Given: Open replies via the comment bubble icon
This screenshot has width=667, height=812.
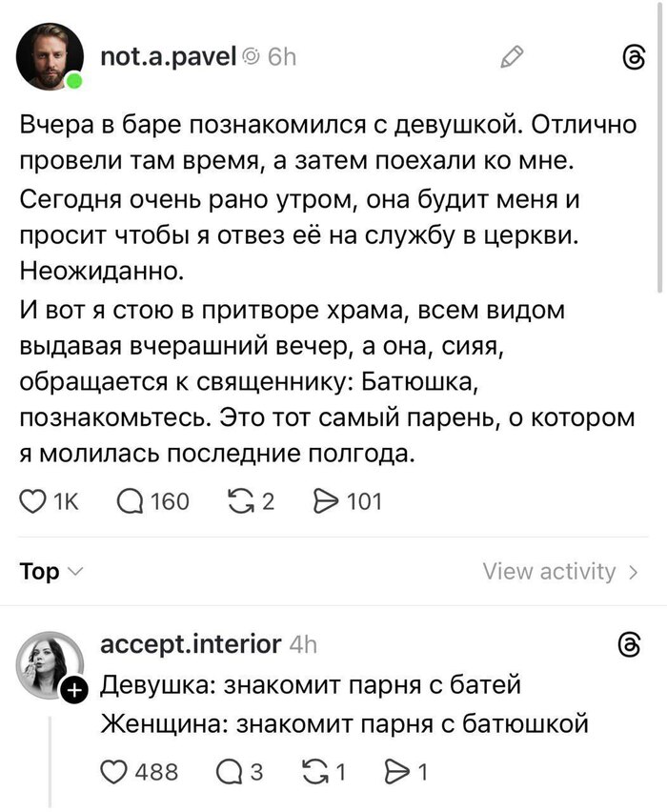Looking at the screenshot, I should click(x=130, y=500).
